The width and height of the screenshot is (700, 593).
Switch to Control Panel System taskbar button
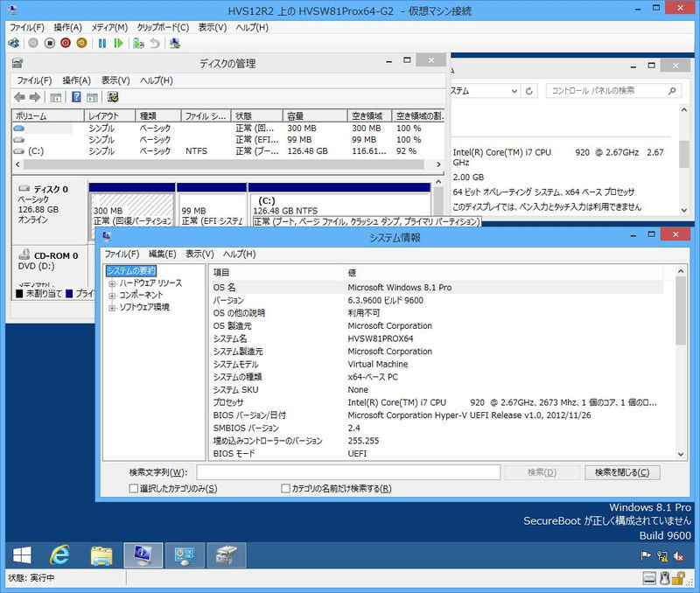tap(185, 555)
